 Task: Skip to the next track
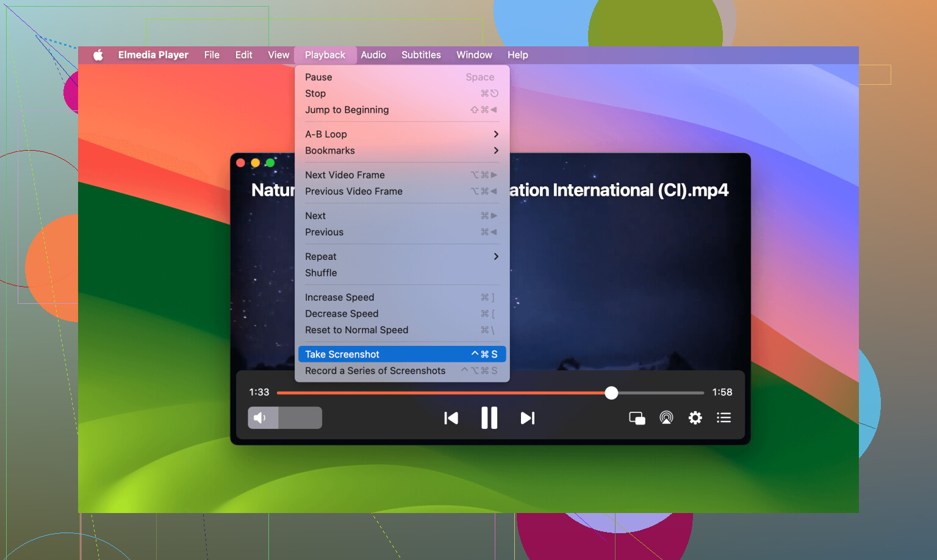tap(528, 418)
